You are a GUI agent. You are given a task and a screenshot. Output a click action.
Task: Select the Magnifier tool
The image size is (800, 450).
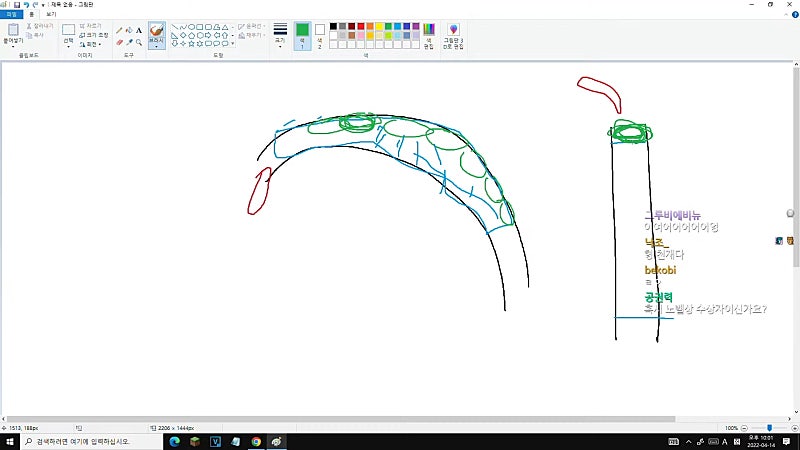point(139,42)
